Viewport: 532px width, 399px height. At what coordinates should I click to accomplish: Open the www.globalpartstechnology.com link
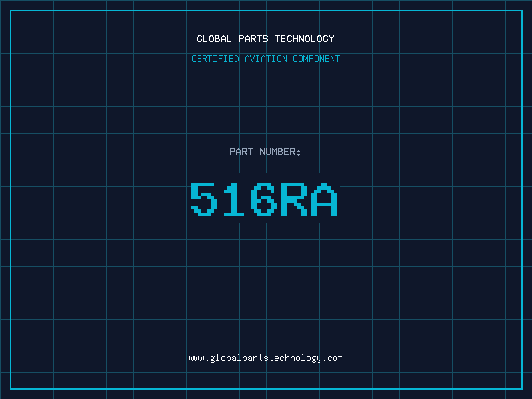[265, 358]
